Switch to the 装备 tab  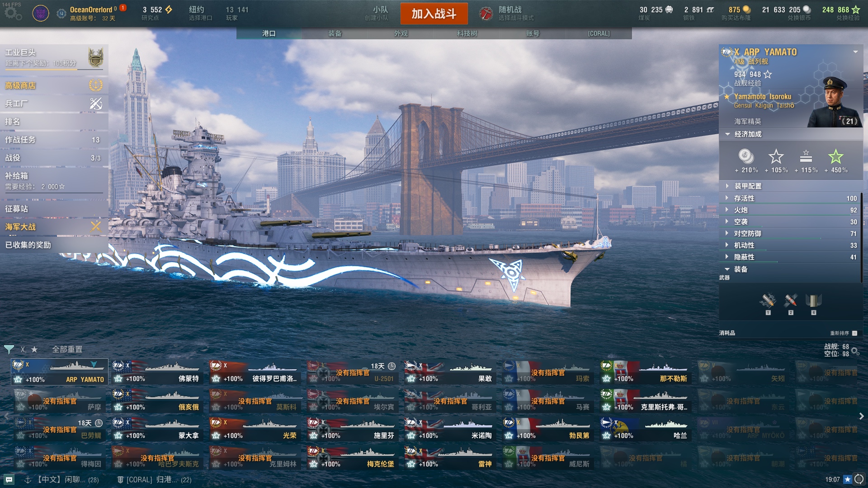tap(335, 33)
